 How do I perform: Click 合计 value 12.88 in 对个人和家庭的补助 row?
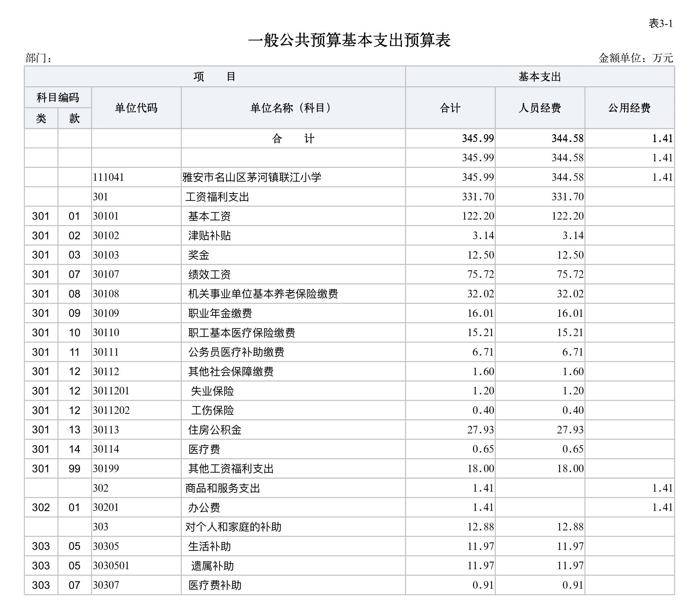point(481,527)
